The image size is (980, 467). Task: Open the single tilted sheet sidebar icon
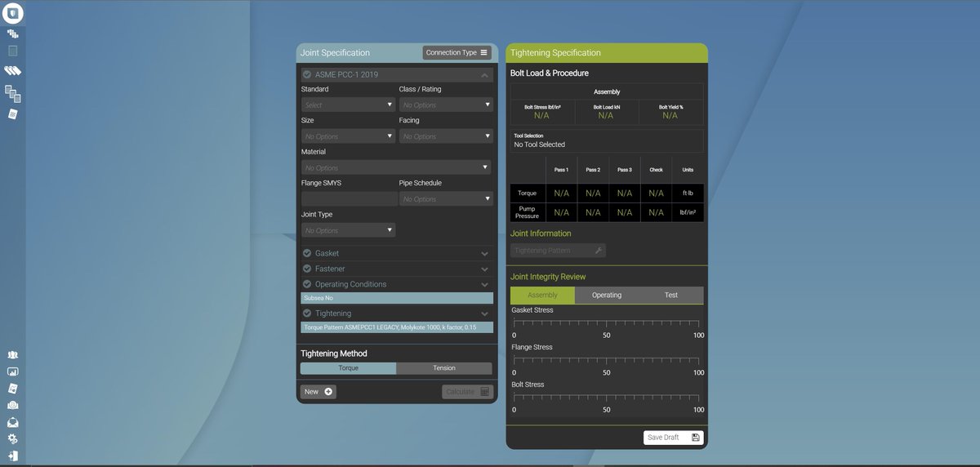coord(12,113)
